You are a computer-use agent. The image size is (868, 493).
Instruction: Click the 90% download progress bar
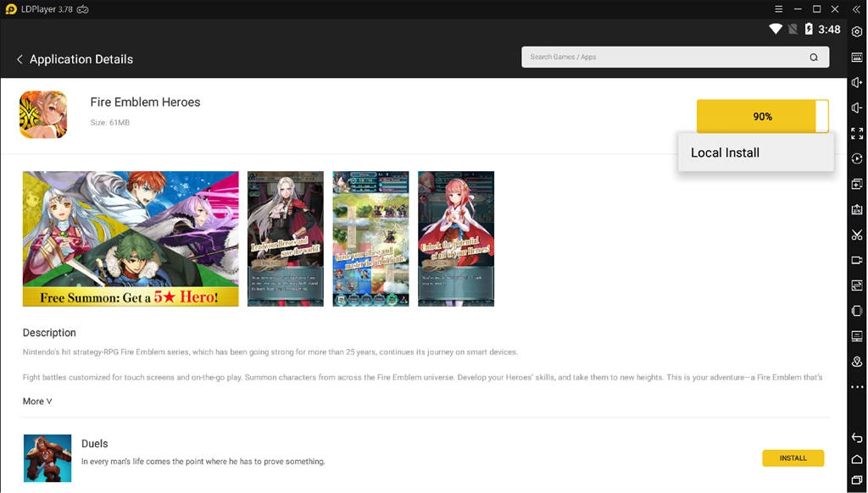coord(762,116)
